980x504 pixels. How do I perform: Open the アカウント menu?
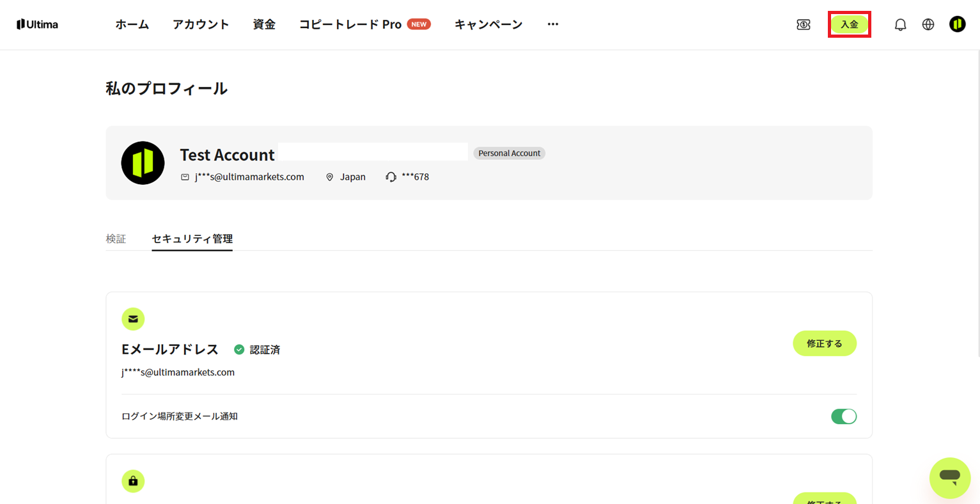click(201, 24)
